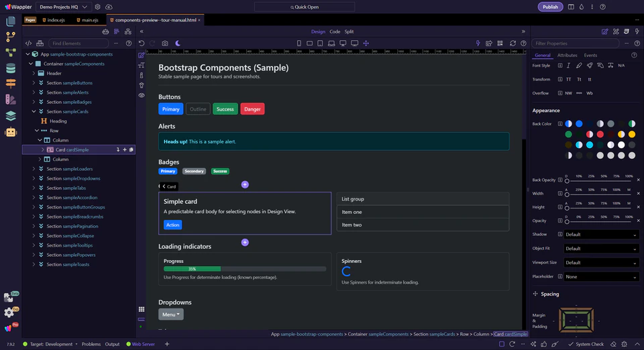
Task: Click the QR code icon in design toolbar
Action: 500,43
